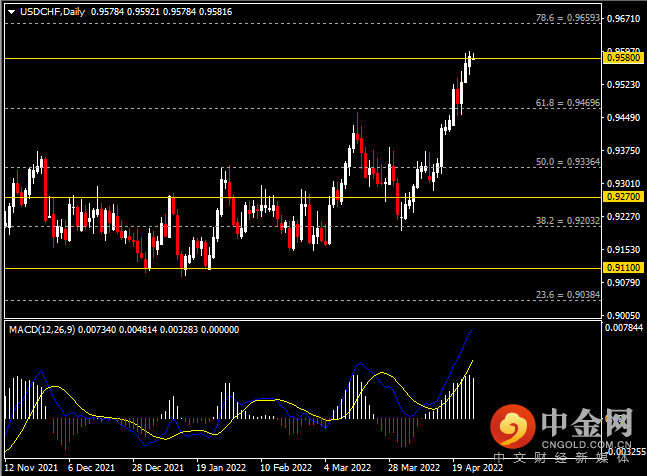The image size is (647, 476).
Task: Select the 0.91100 yellow price label
Action: pos(623,268)
